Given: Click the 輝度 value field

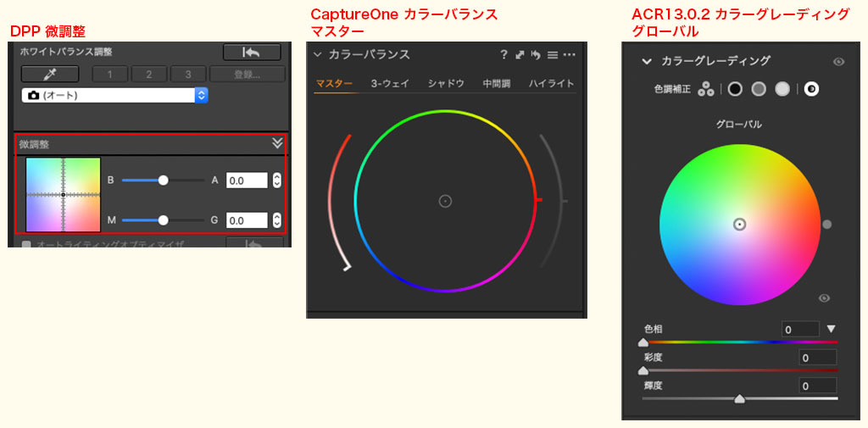Looking at the screenshot, I should click(818, 386).
